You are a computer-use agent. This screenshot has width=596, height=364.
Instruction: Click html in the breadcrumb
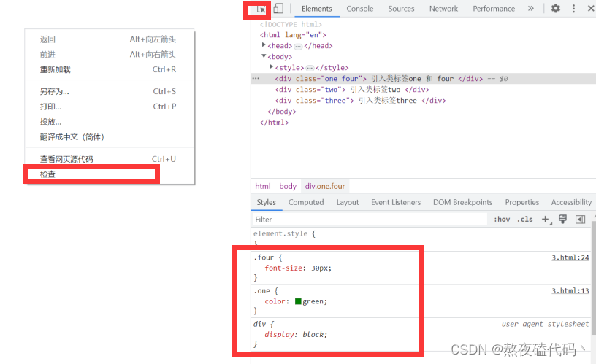263,186
